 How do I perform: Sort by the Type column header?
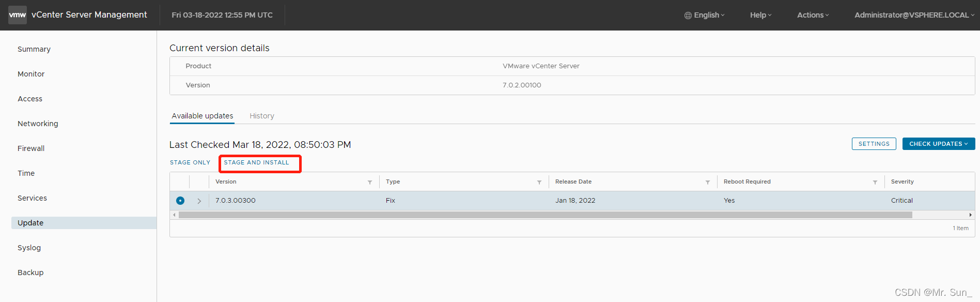pyautogui.click(x=393, y=182)
